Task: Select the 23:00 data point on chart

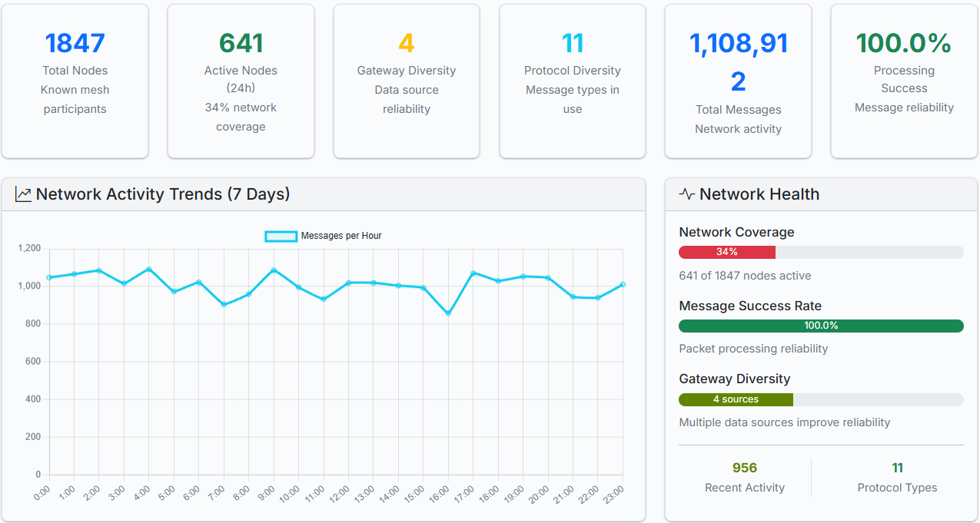Action: (x=623, y=284)
